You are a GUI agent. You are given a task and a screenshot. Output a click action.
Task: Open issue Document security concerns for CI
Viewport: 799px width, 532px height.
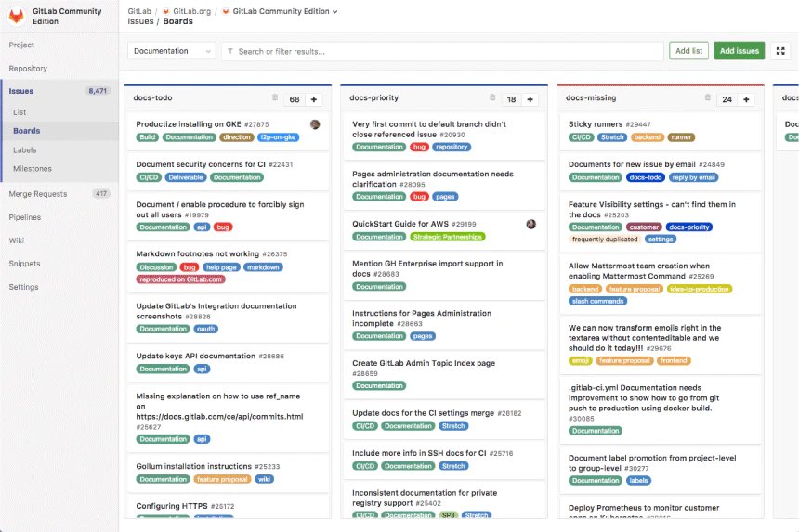pos(201,164)
